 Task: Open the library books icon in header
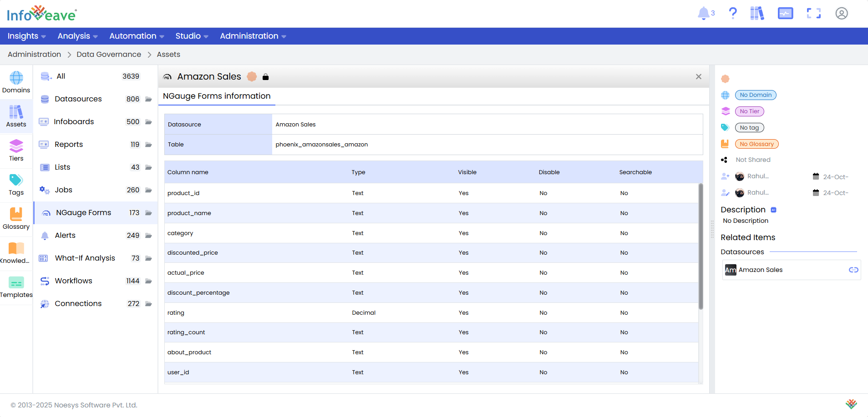(757, 13)
